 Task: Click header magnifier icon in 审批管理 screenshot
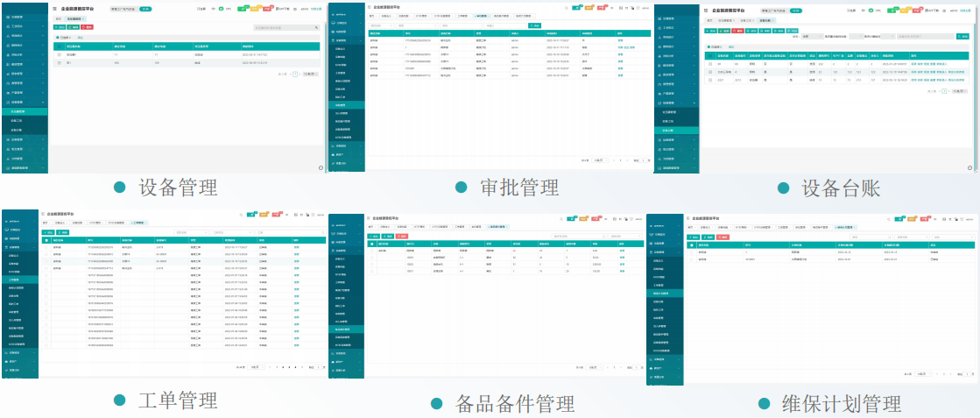567,8
